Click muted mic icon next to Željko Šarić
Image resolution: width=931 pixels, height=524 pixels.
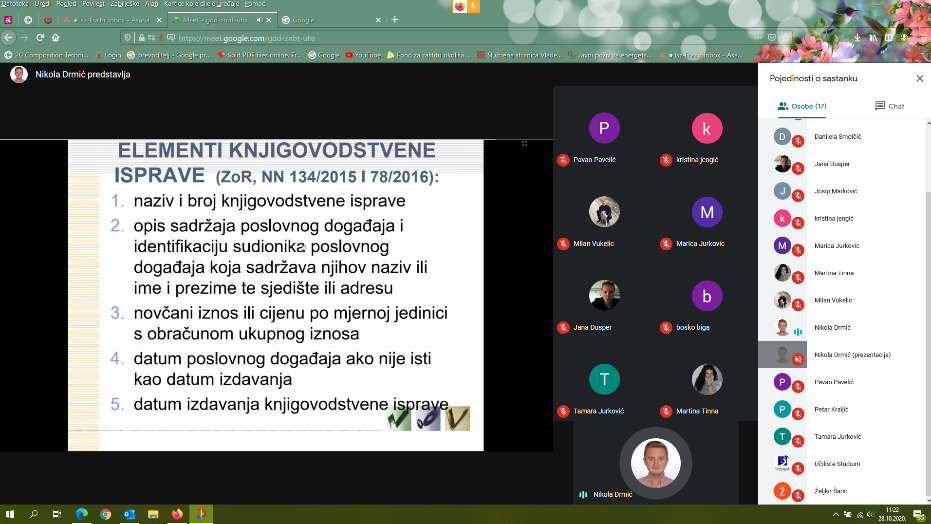pos(798,496)
